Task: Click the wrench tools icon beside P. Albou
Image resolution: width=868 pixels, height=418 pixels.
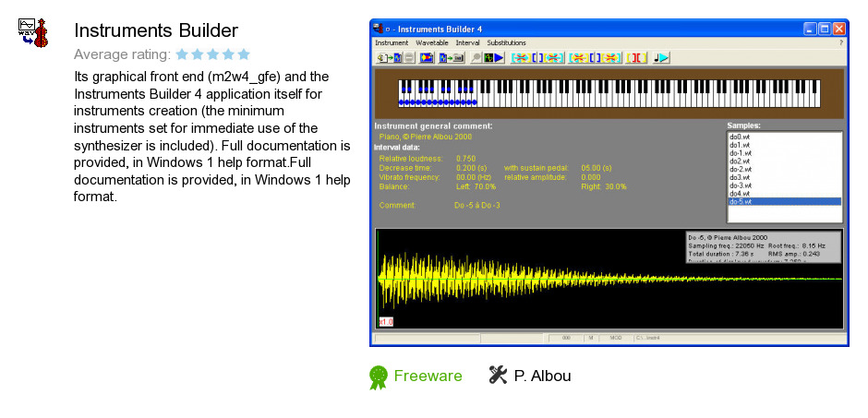Action: click(498, 375)
